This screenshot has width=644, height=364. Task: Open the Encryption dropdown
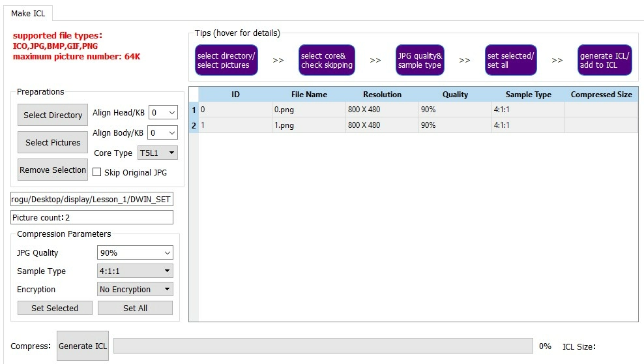(135, 290)
